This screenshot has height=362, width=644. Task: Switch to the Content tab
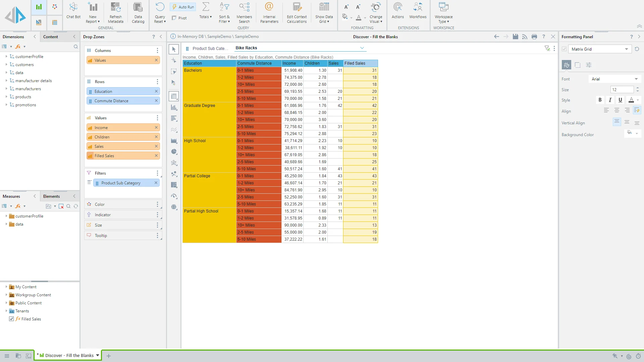pos(51,37)
